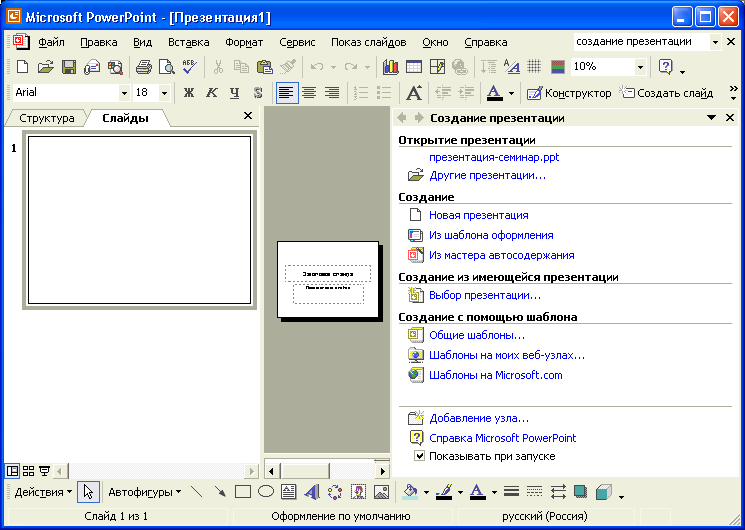This screenshot has height=530, width=745.
Task: Toggle Bold (Ж) formatting
Action: pos(189,93)
